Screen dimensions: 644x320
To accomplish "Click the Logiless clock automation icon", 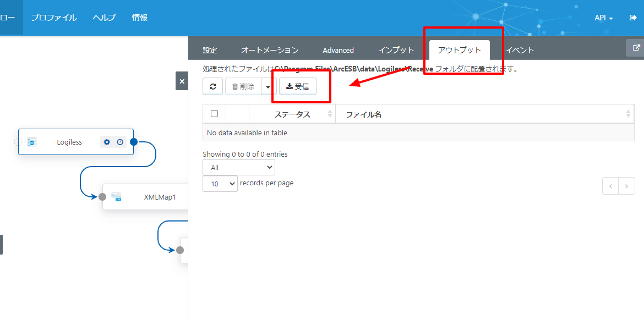I will pyautogui.click(x=120, y=142).
